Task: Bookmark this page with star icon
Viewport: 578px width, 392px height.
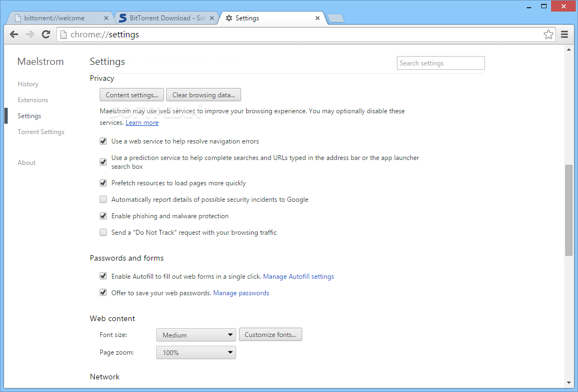Action: (x=548, y=34)
